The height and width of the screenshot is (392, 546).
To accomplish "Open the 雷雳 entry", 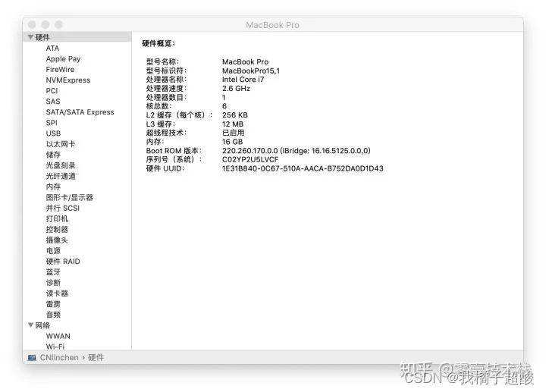I will click(53, 304).
